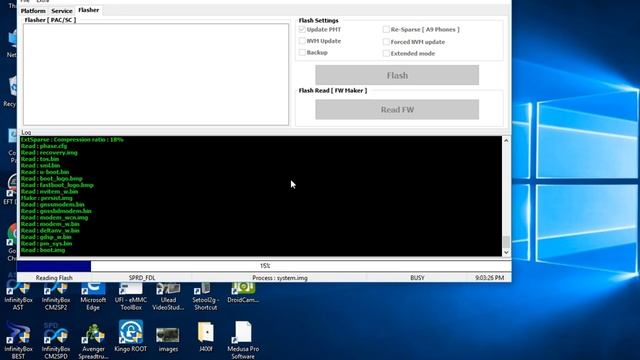Open the InfinityBox CM2SP2 desktop shortcut

click(56, 297)
